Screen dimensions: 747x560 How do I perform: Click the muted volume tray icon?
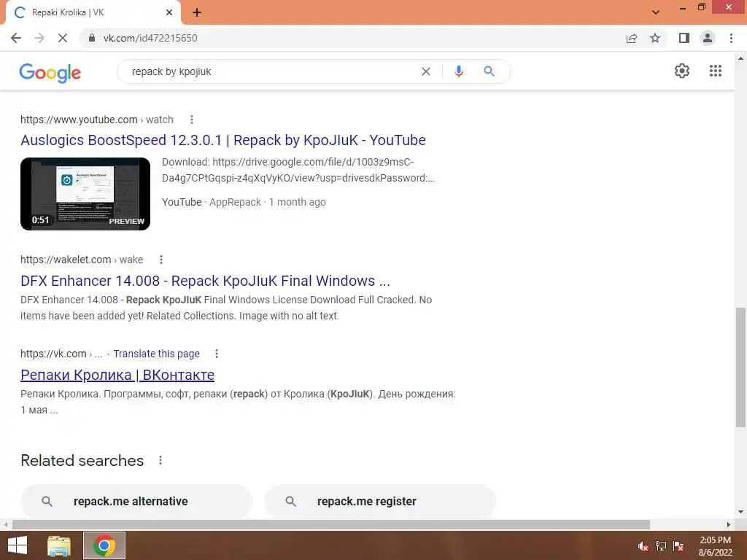point(643,546)
